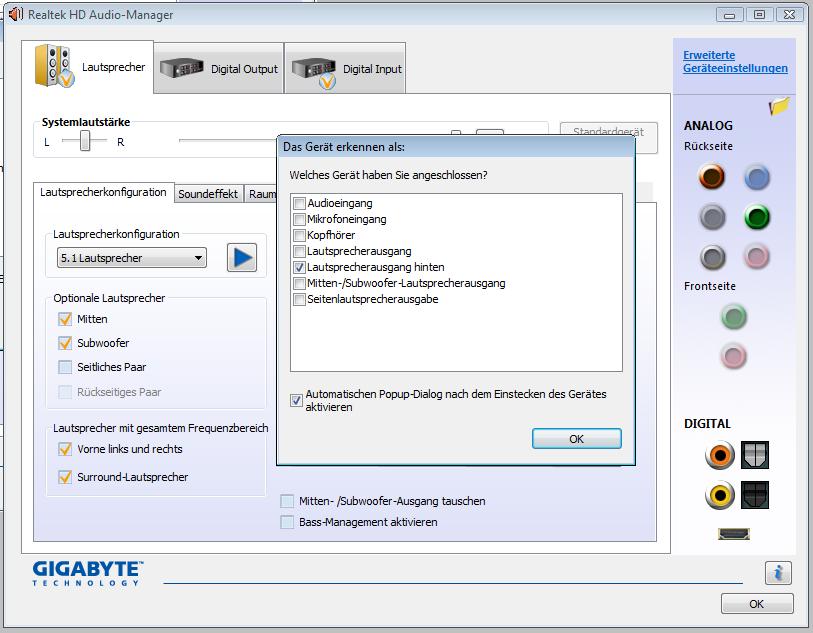
Task: Click the HDMI connector icon
Action: 734,533
